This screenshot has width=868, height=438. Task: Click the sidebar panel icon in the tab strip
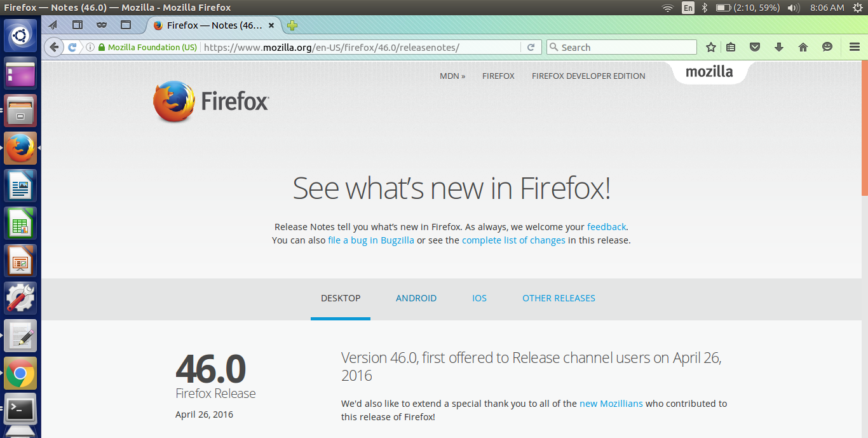click(78, 25)
